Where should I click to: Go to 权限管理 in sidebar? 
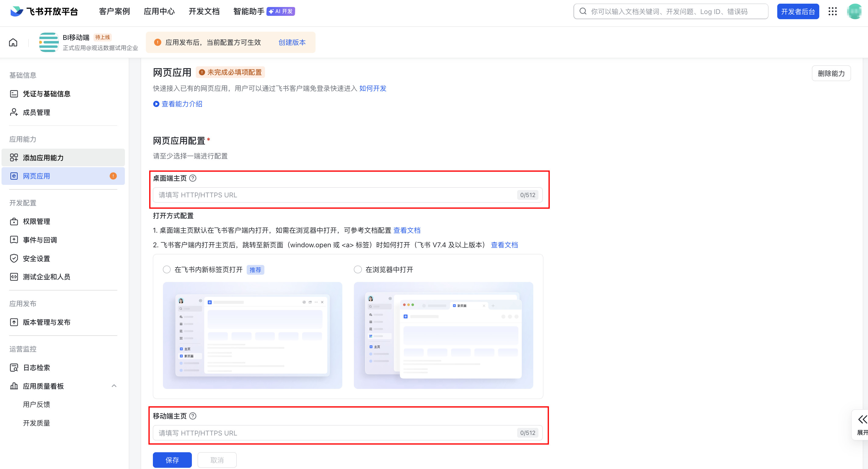(x=36, y=221)
